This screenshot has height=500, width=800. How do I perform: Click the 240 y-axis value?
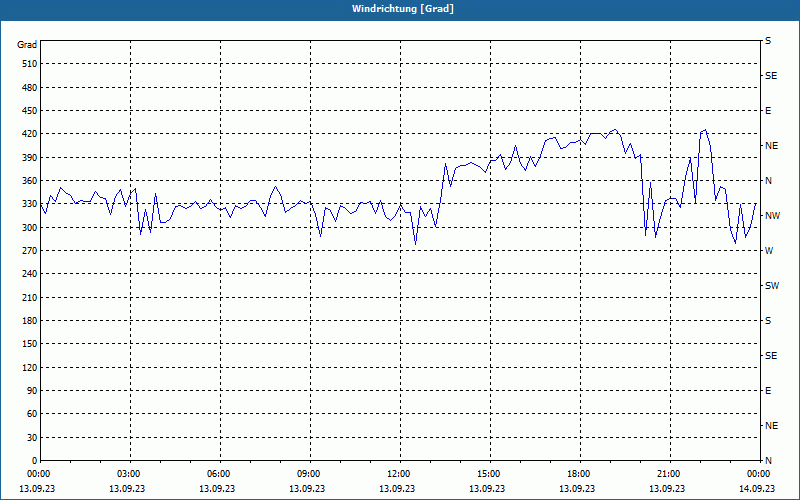point(30,274)
